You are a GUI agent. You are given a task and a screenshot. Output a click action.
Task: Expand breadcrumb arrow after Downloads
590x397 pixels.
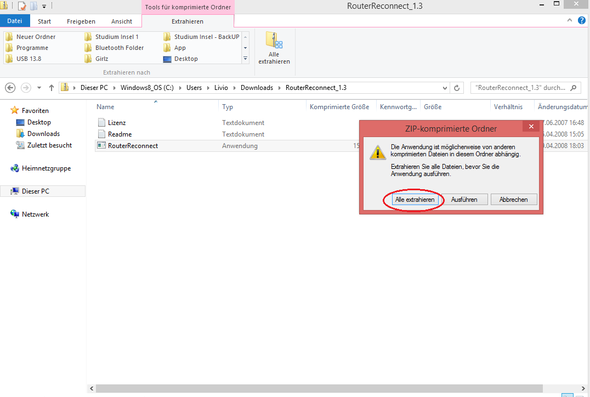coord(279,88)
